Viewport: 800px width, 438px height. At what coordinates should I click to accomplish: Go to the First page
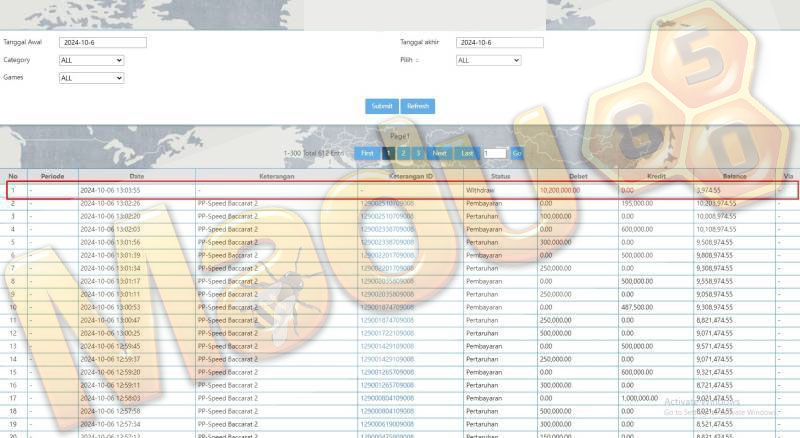click(367, 153)
